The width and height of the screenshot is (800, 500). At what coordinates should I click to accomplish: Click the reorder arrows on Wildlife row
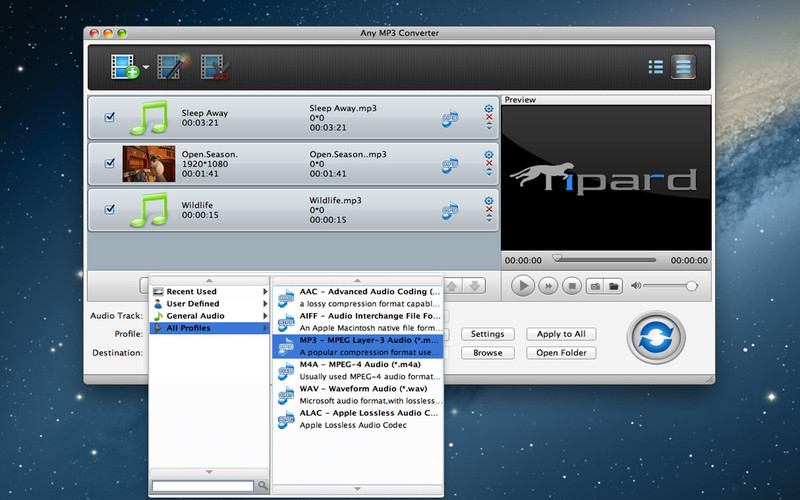click(x=489, y=217)
